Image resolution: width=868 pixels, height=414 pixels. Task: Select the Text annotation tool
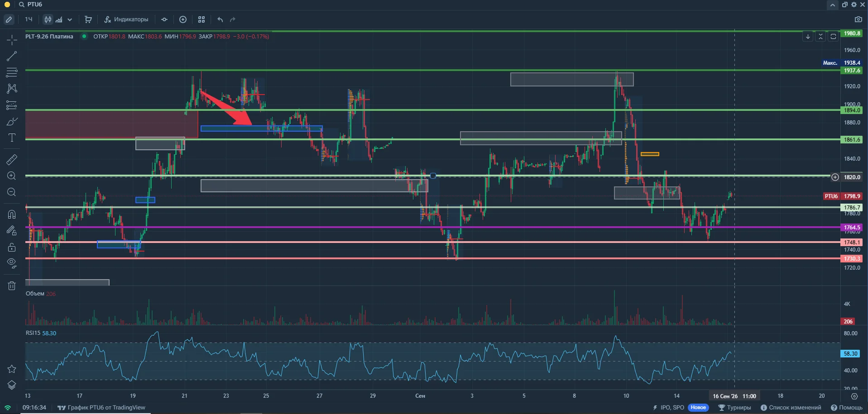coord(12,138)
